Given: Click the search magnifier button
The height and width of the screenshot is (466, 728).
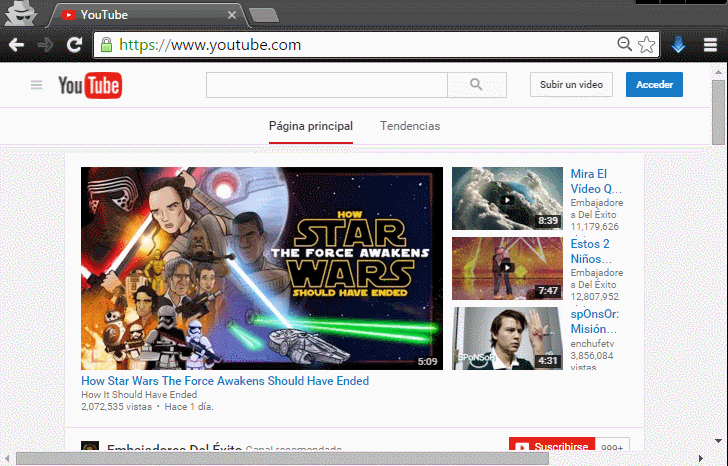Looking at the screenshot, I should (477, 84).
